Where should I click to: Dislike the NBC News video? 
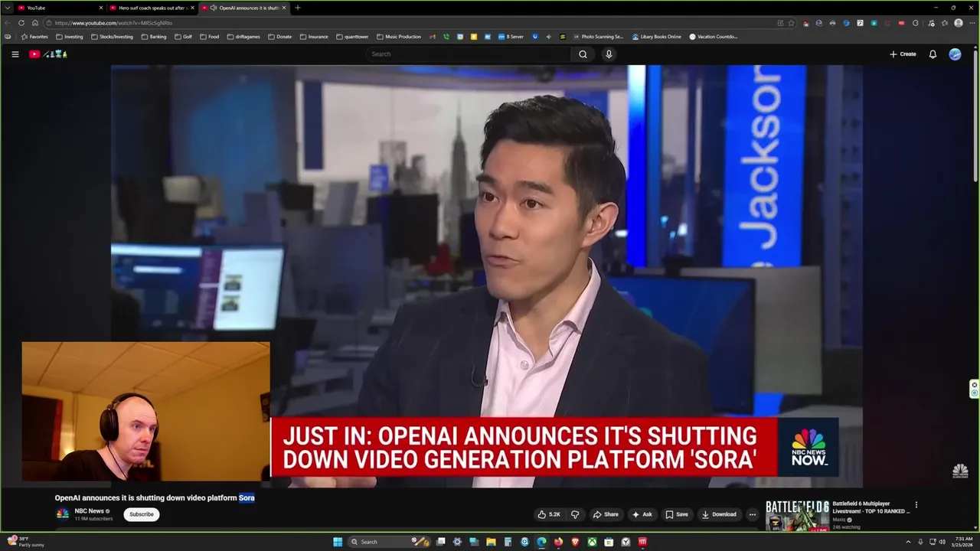tap(575, 514)
